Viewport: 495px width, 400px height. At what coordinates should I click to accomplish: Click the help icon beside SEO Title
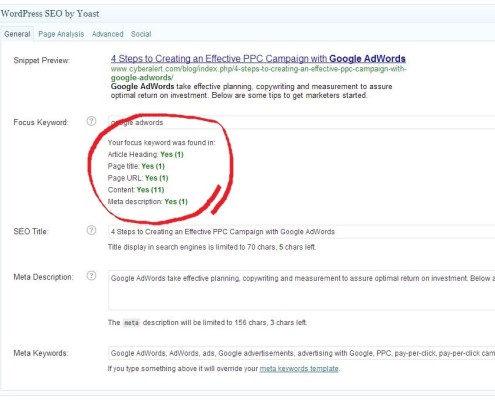point(91,230)
